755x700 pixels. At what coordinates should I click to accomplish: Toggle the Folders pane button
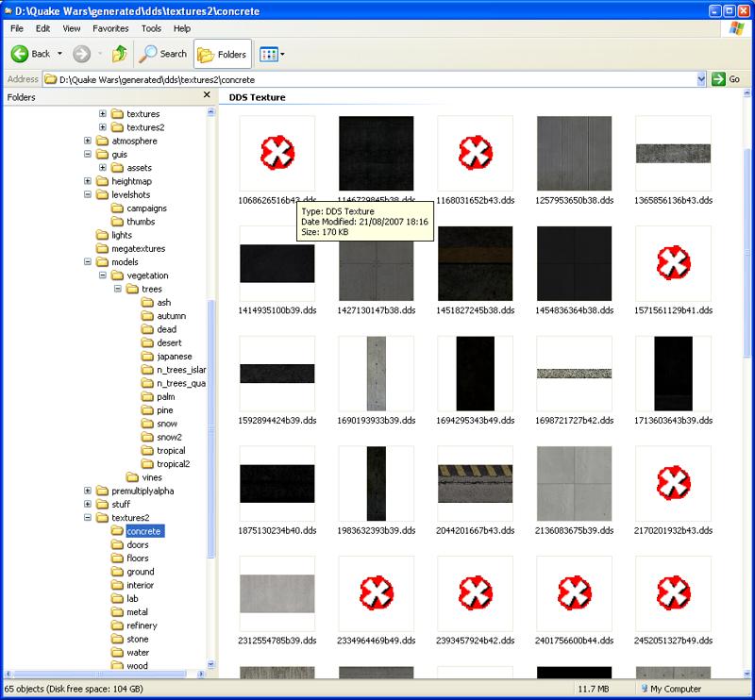223,54
